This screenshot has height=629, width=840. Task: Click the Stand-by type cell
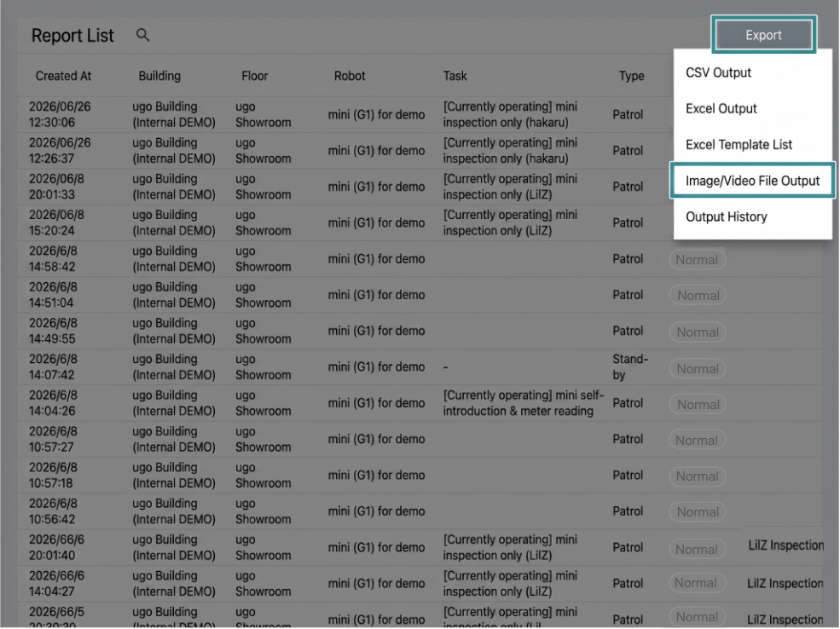pos(630,366)
